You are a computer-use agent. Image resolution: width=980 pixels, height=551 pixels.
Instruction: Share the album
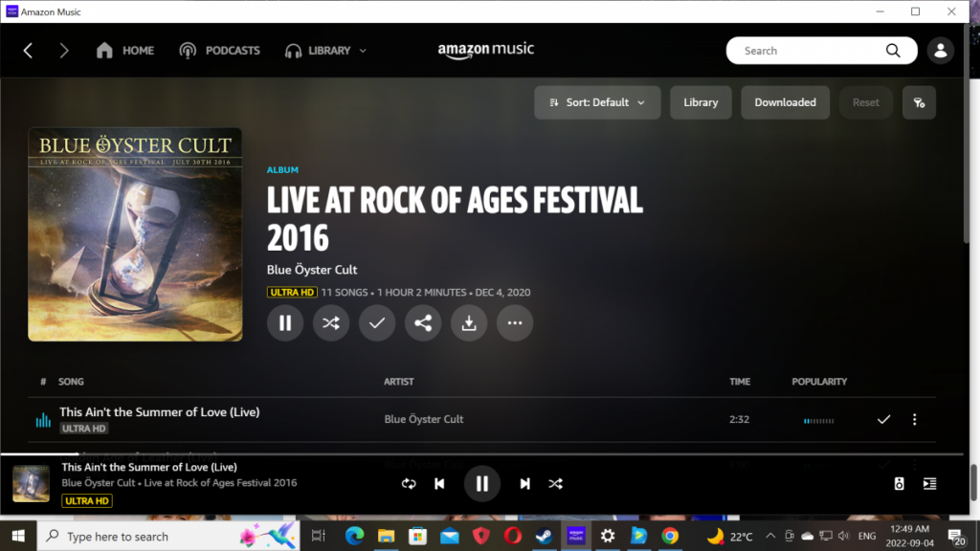click(423, 323)
